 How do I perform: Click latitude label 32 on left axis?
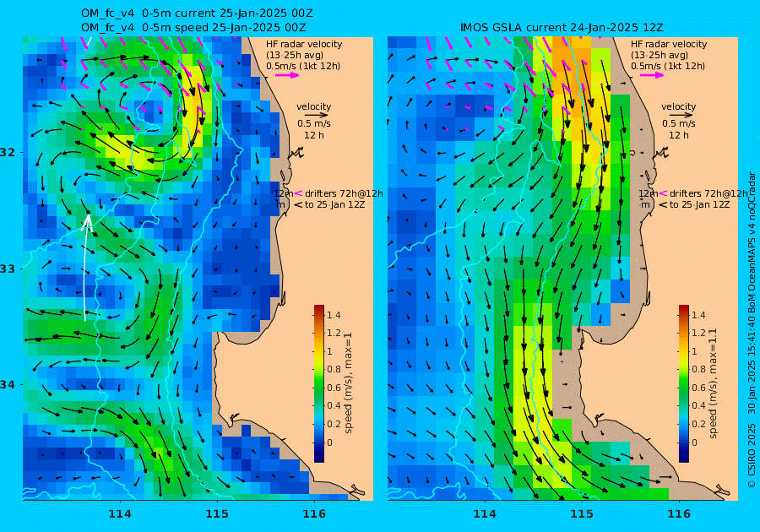click(8, 152)
